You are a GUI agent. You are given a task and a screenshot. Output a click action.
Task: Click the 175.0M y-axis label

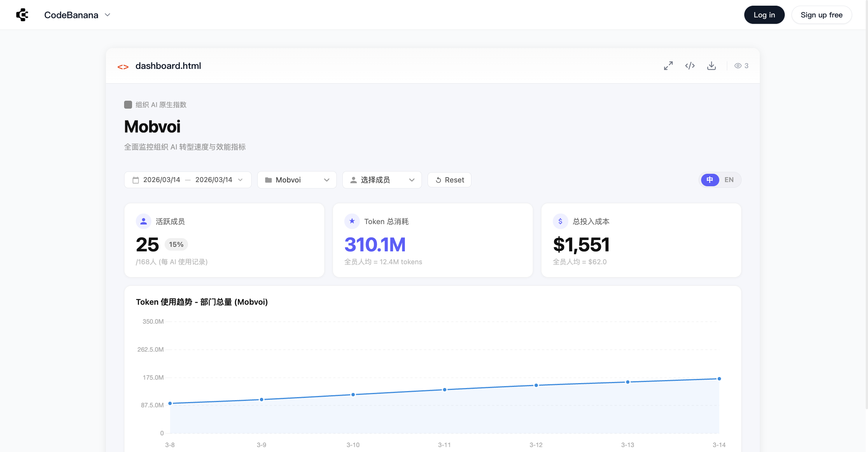pos(153,377)
